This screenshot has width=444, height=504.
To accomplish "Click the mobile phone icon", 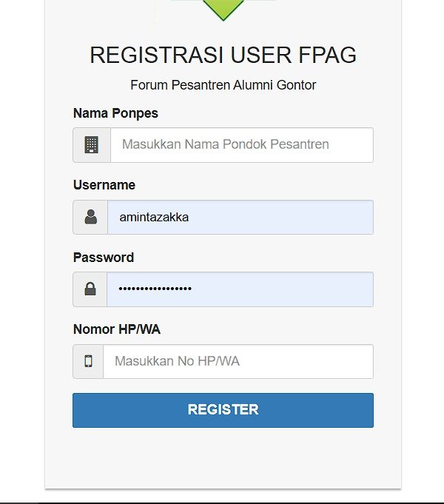I will tap(89, 361).
